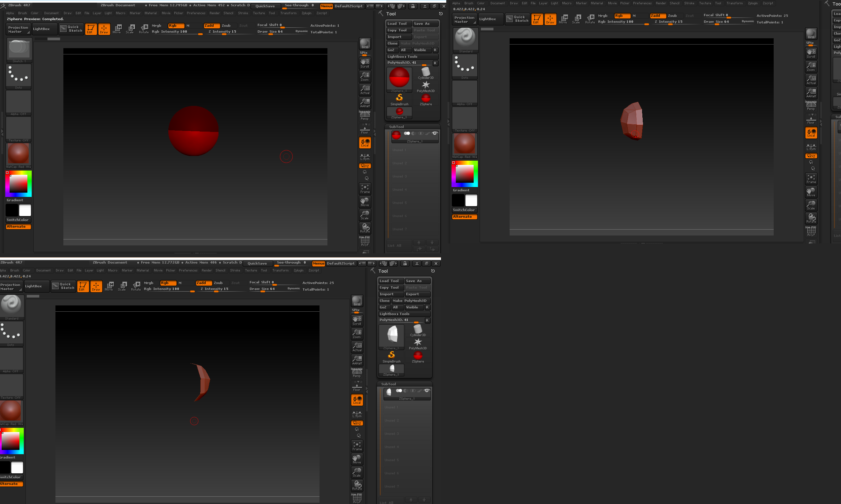Click Scroll icon in top-right window's shelf

coord(811,53)
